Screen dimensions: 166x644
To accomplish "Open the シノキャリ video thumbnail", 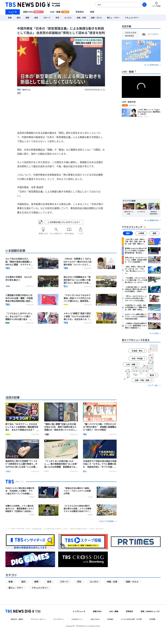I will click(141, 206).
